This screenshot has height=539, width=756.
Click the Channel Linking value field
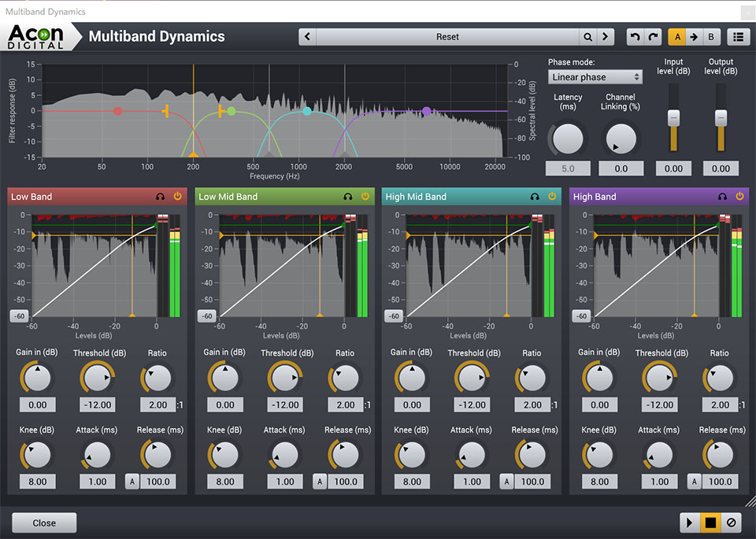click(621, 168)
